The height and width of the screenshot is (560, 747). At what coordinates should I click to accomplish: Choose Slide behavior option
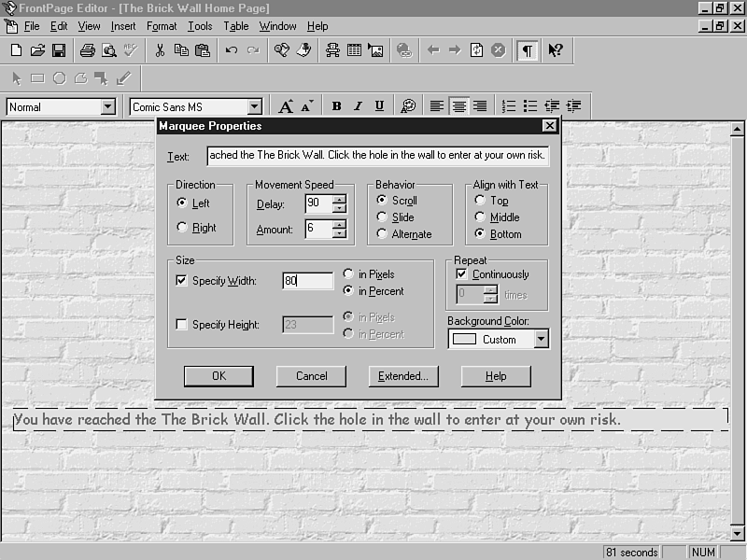click(381, 217)
